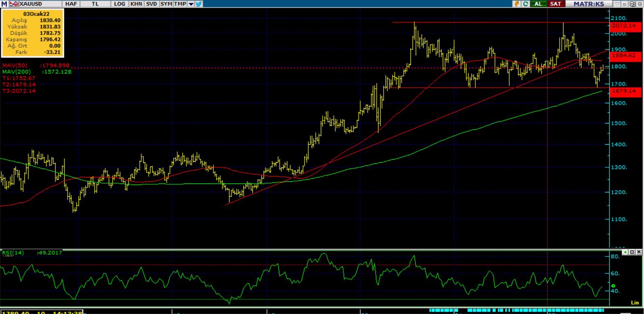Viewport: 644px width, 314px height.
Task: Click the T2:1679.14 trend line label
Action: (x=19, y=85)
